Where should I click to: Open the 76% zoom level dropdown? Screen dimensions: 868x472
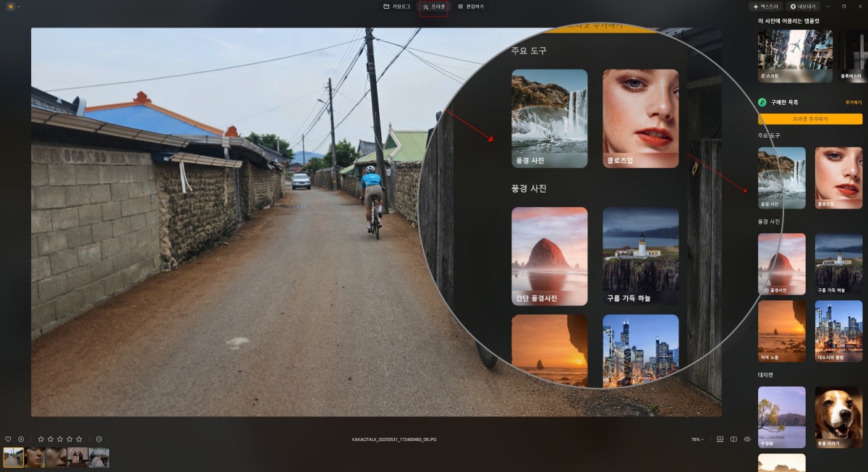click(x=697, y=439)
